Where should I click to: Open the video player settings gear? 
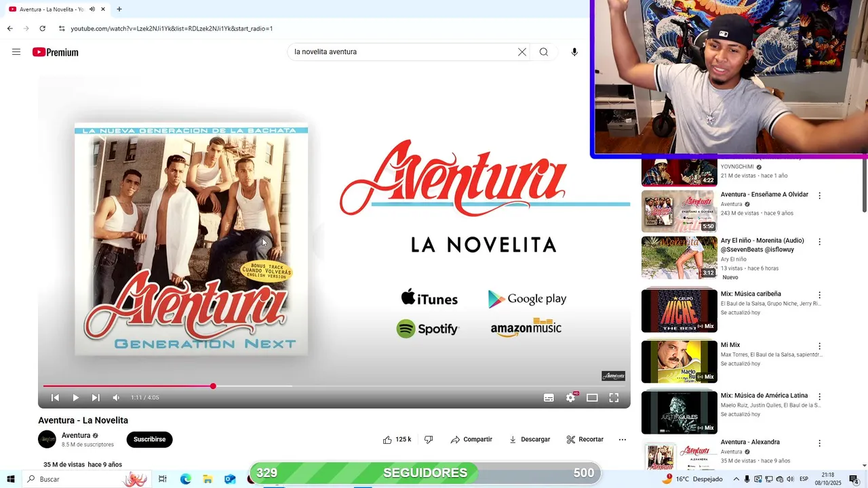(571, 398)
